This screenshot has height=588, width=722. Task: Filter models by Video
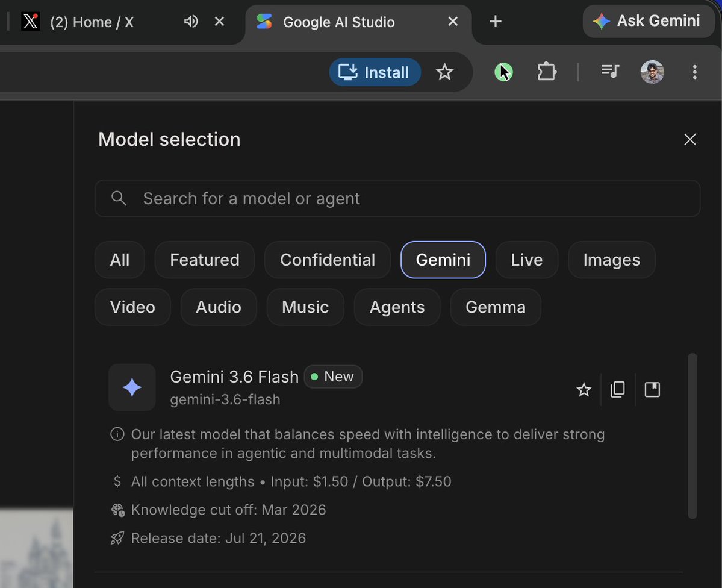point(132,307)
